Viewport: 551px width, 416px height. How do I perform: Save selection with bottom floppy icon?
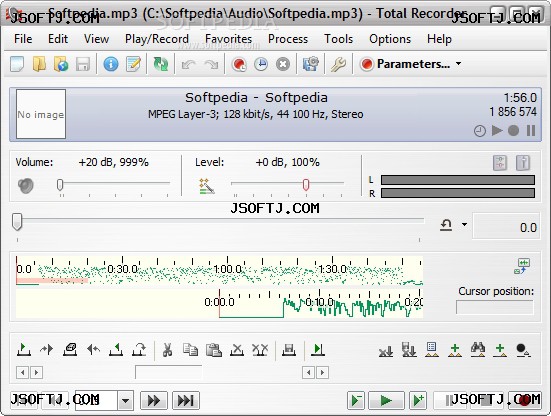pyautogui.click(x=289, y=350)
